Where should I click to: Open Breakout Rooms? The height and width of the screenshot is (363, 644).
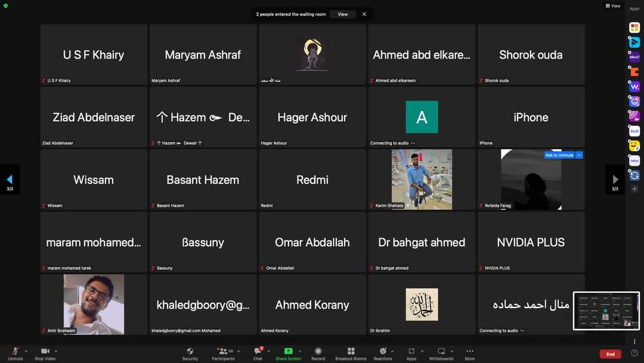(351, 352)
